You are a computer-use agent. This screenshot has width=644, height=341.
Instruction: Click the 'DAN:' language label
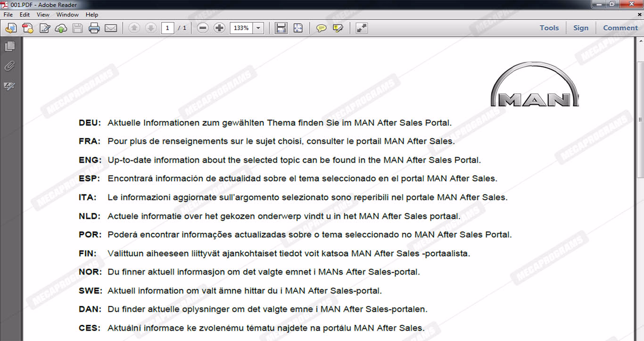tap(90, 309)
